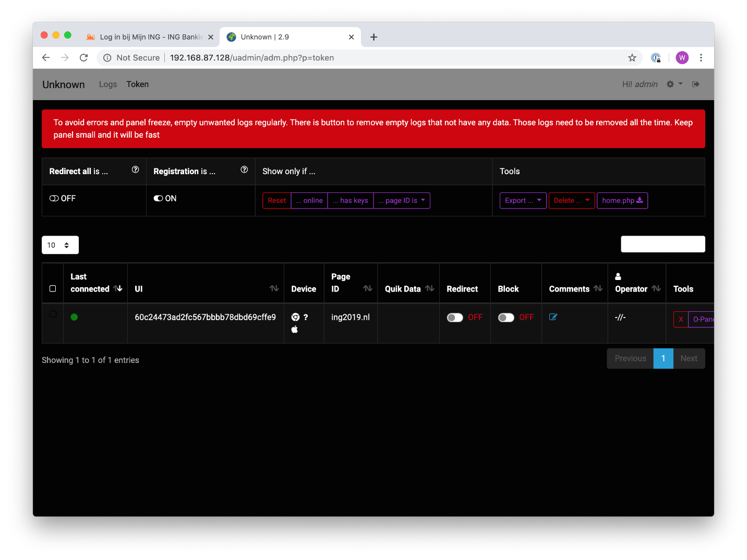Expand the Export dropdown
This screenshot has width=747, height=560.
(x=523, y=201)
